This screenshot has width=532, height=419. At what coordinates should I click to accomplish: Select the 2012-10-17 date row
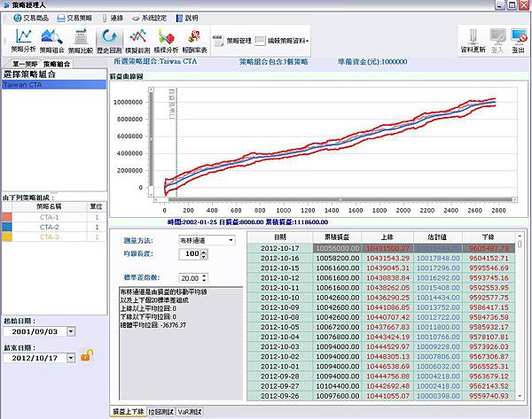coord(280,248)
